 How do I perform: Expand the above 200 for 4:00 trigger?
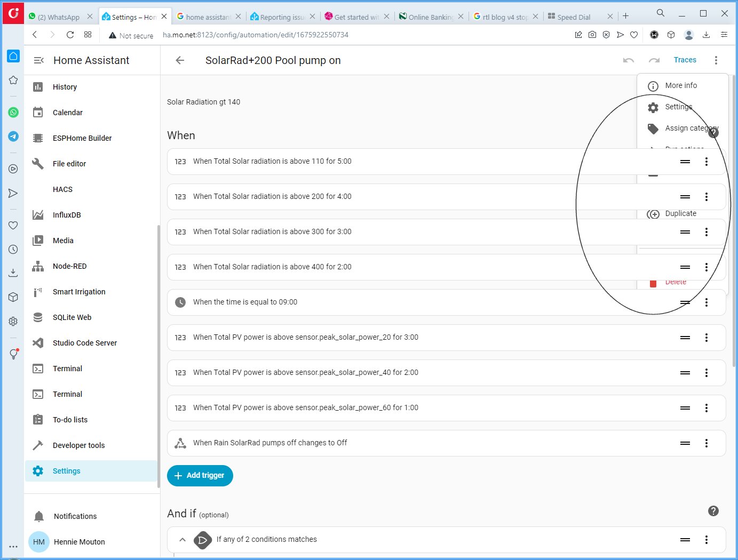[446, 197]
